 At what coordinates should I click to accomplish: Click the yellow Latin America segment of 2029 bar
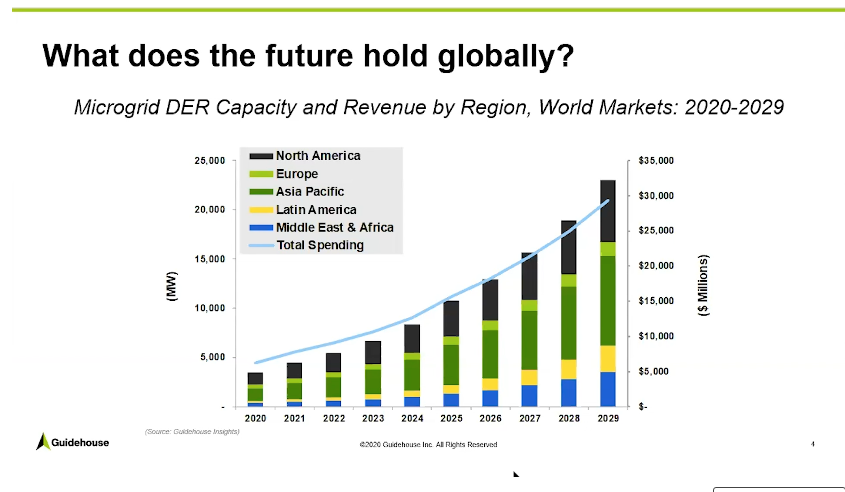pos(607,358)
